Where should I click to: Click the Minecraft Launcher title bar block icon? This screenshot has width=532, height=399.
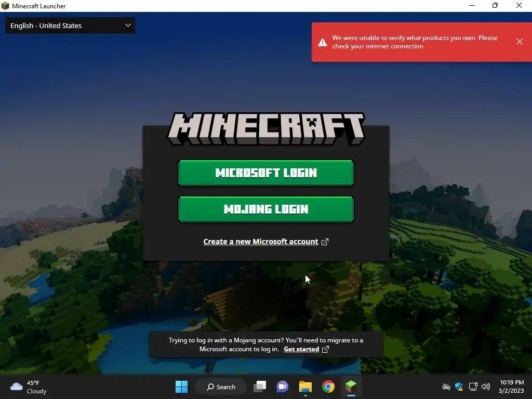coord(5,6)
